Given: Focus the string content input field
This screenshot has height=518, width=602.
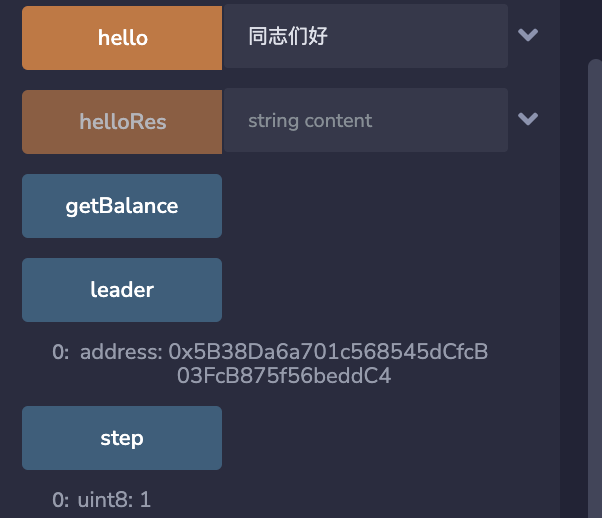Looking at the screenshot, I should click(x=366, y=120).
